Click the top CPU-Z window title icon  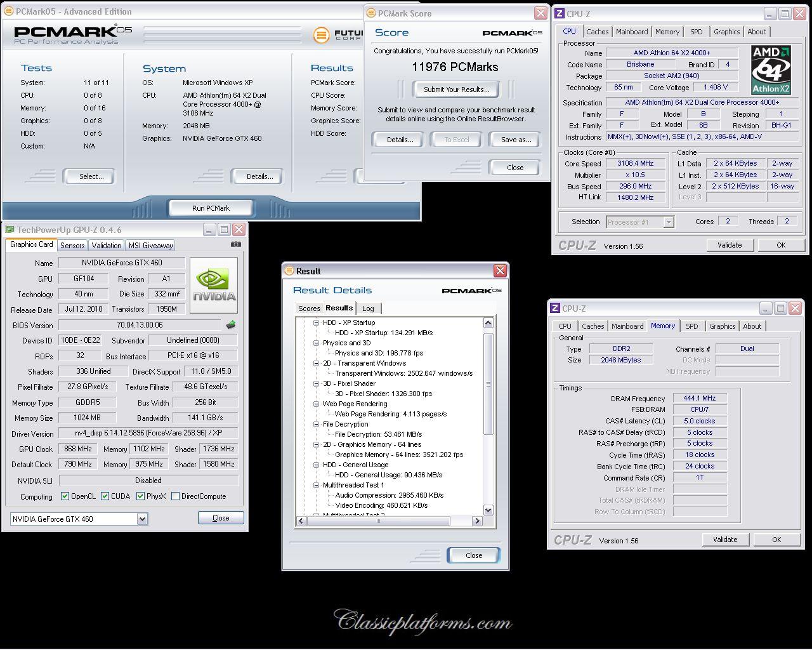tap(560, 14)
